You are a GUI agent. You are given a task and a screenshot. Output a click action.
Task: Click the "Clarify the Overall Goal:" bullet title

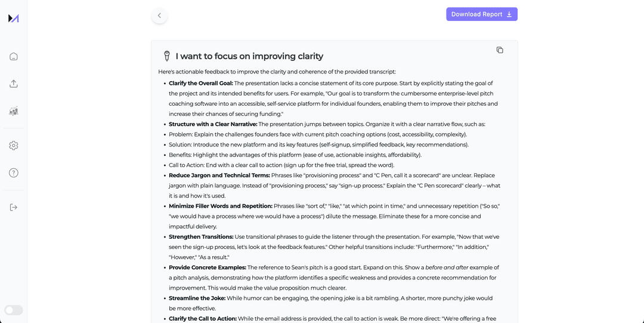click(201, 84)
